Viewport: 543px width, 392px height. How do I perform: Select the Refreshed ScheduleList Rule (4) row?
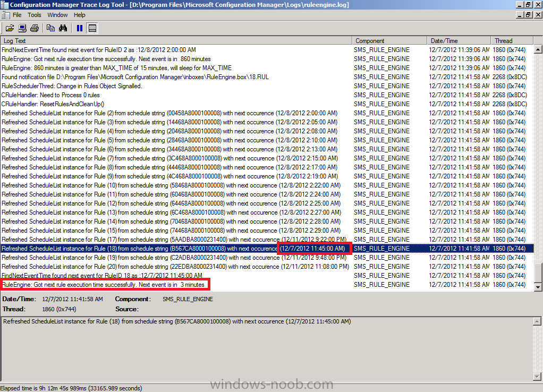click(x=267, y=131)
